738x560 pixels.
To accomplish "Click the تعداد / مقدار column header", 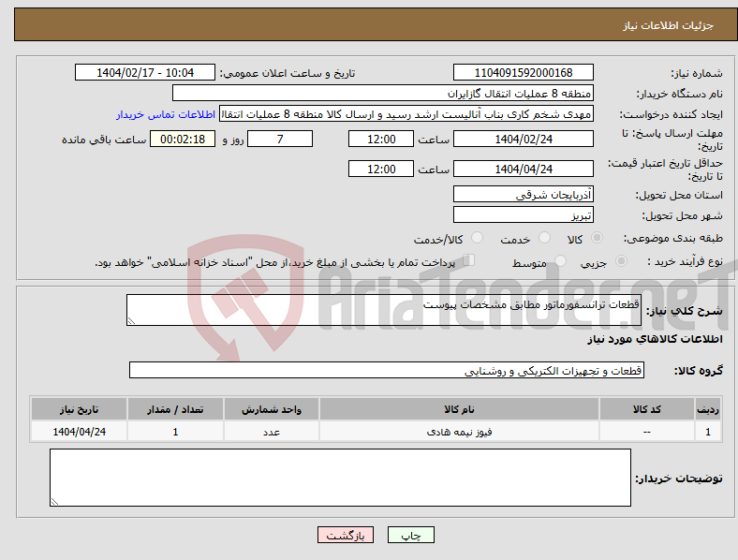I will 175,409.
